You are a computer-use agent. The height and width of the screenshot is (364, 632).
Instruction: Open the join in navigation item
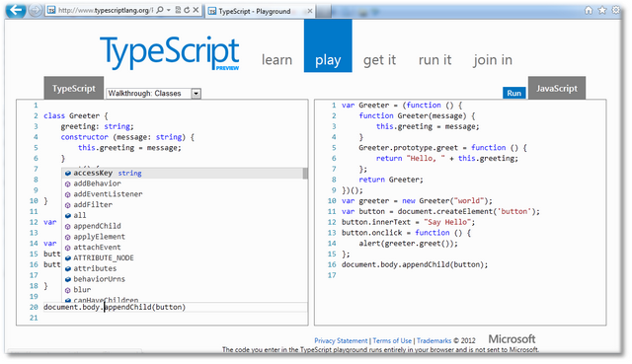point(493,59)
